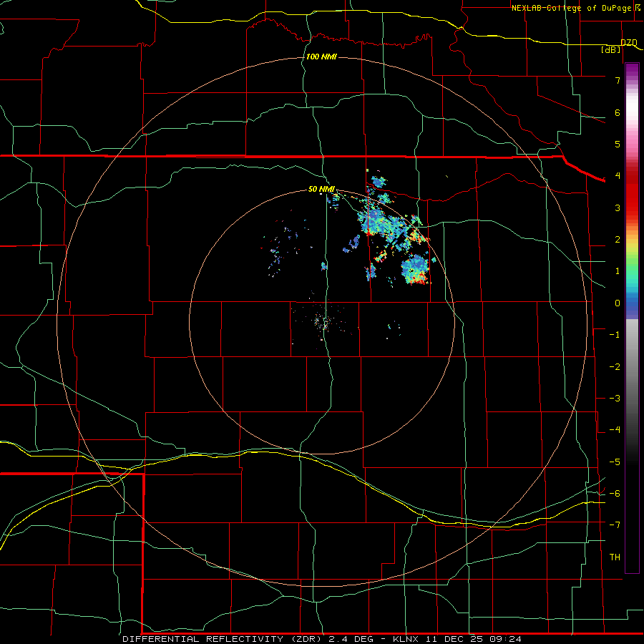Image resolution: width=644 pixels, height=644 pixels.
Task: Click the 6 value on color scale
Action: (618, 112)
